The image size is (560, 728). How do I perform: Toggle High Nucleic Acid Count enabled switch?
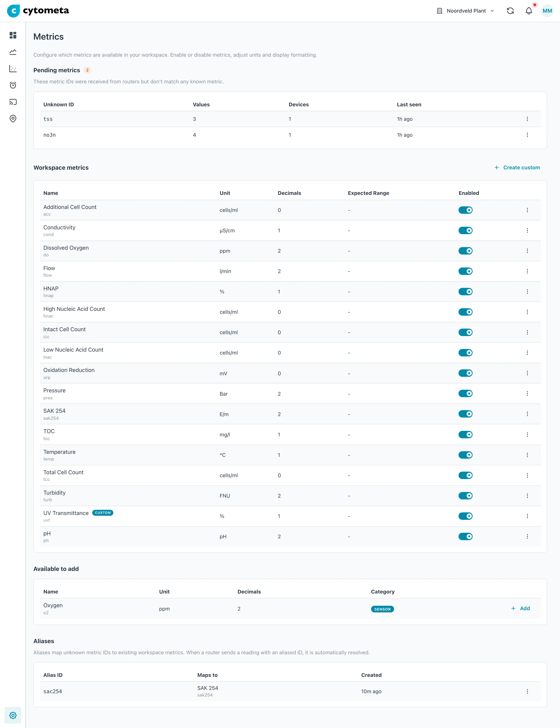click(x=465, y=312)
